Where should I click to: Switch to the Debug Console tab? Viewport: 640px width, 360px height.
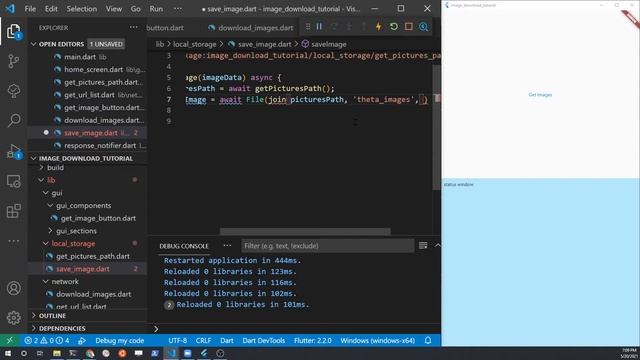(184, 246)
